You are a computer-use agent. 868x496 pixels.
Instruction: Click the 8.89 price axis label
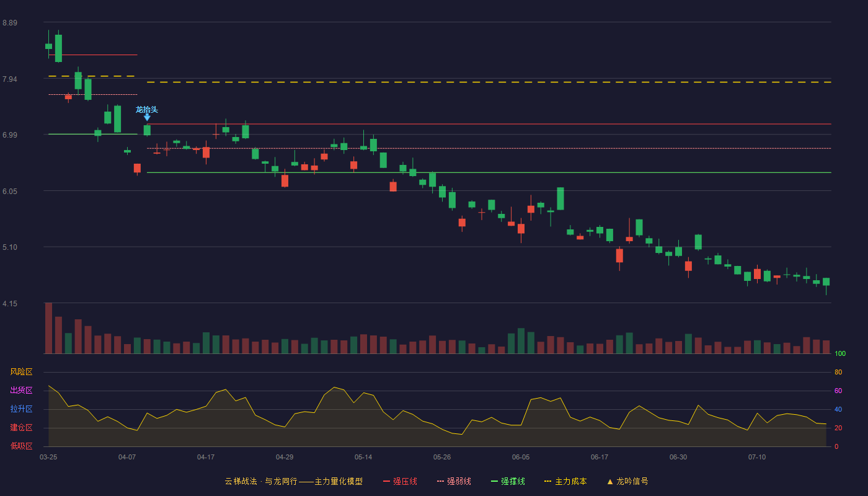[10, 23]
